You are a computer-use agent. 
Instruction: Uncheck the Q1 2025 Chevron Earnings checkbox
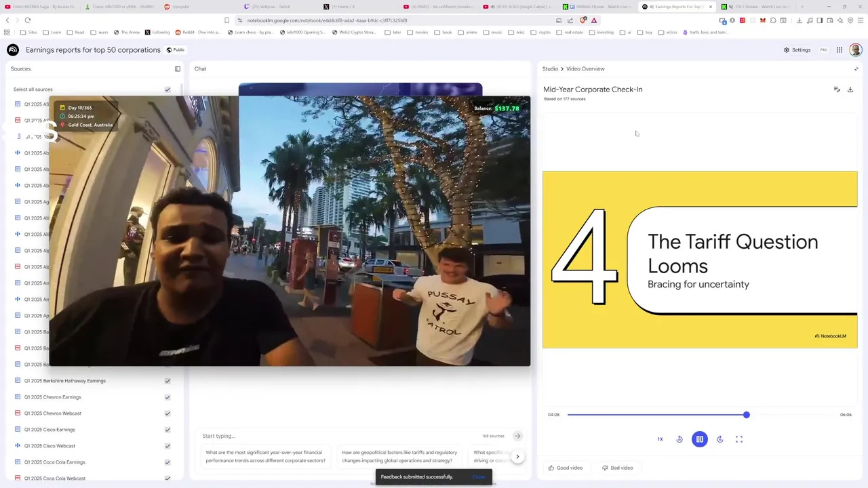click(x=167, y=397)
